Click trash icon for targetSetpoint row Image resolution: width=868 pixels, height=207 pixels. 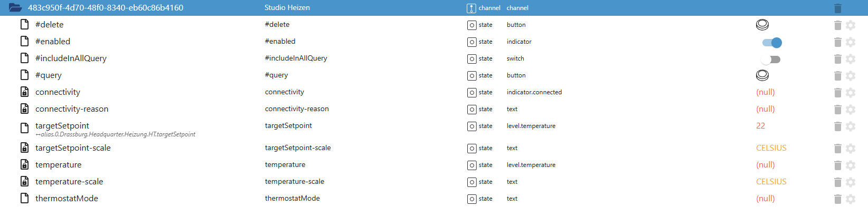pyautogui.click(x=838, y=126)
